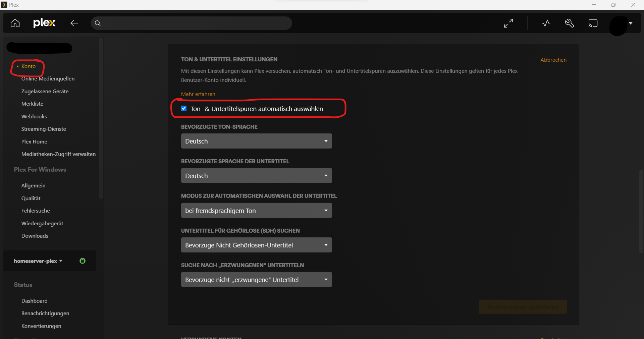Click the Mehr erfahren link
Screen dimensions: 644x339
pos(198,94)
